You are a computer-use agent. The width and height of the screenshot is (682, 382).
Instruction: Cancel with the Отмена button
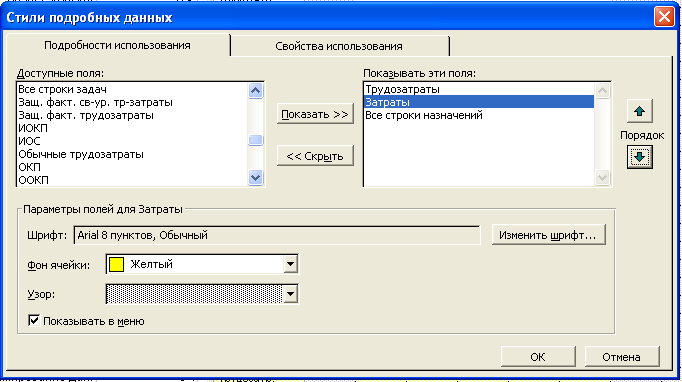(x=622, y=357)
